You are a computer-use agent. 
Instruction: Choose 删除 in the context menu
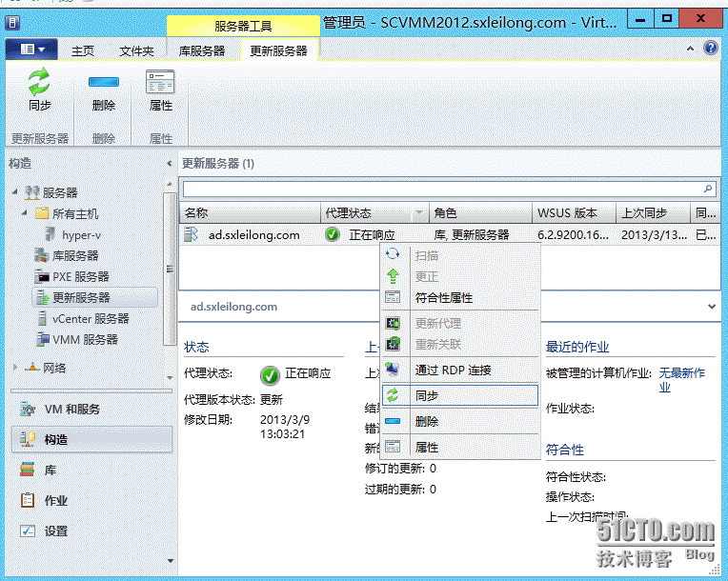pos(460,421)
